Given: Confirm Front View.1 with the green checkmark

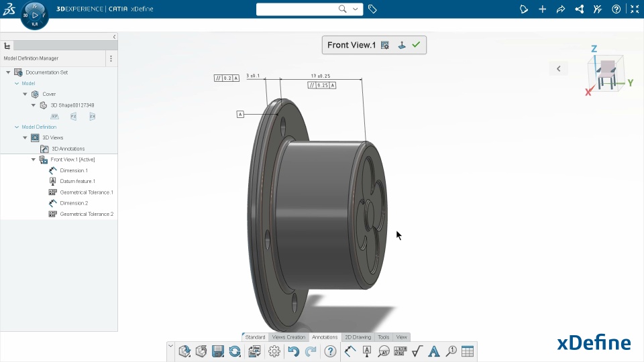Looking at the screenshot, I should (x=416, y=45).
